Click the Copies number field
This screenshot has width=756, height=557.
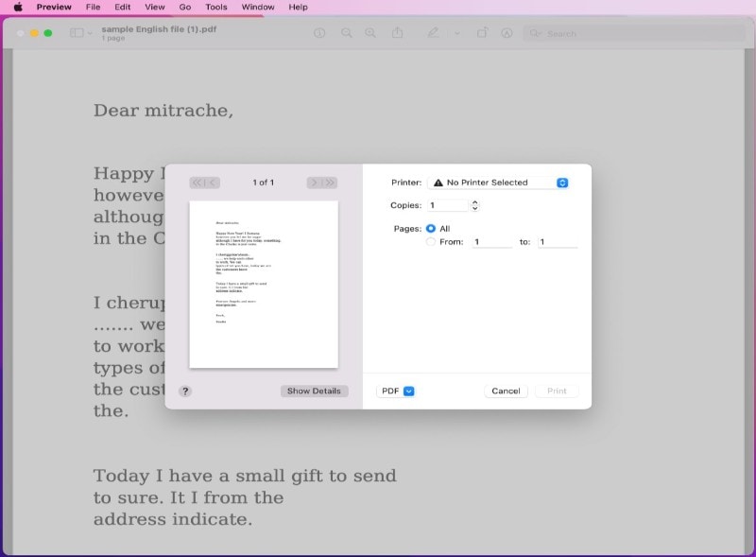click(447, 205)
